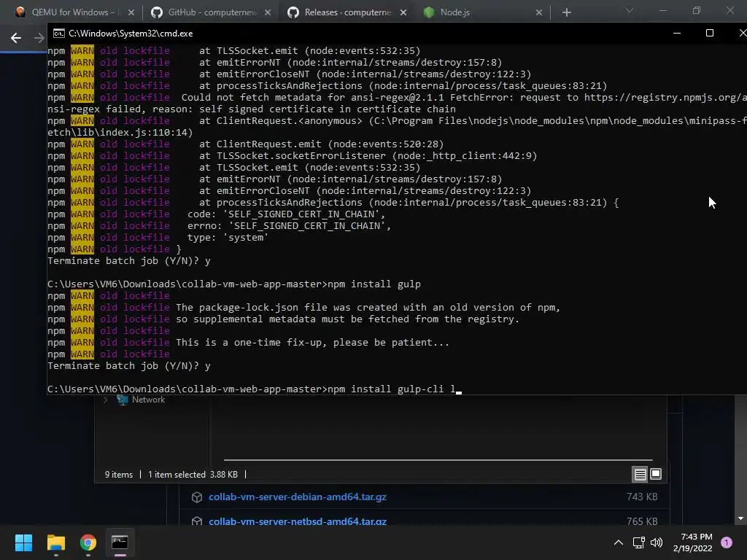The width and height of the screenshot is (747, 560).
Task: Download collab-vm-server-debian-amd64.tar.gz
Action: [x=298, y=497]
